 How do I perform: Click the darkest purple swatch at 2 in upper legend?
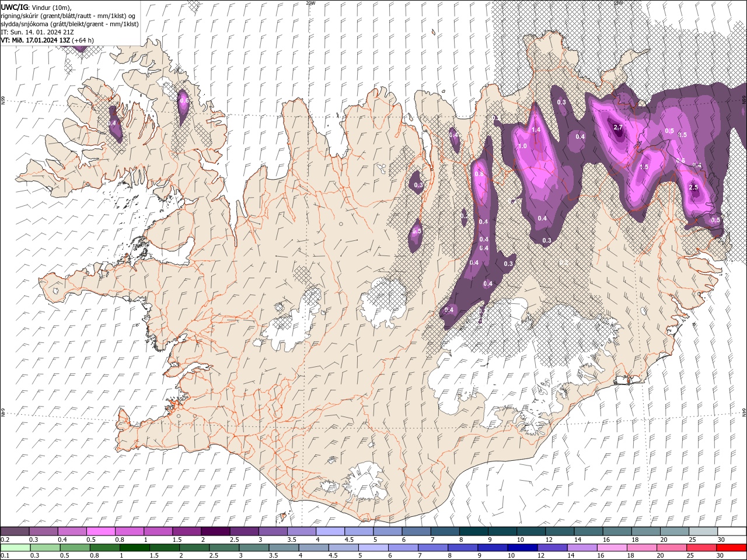tap(215, 531)
